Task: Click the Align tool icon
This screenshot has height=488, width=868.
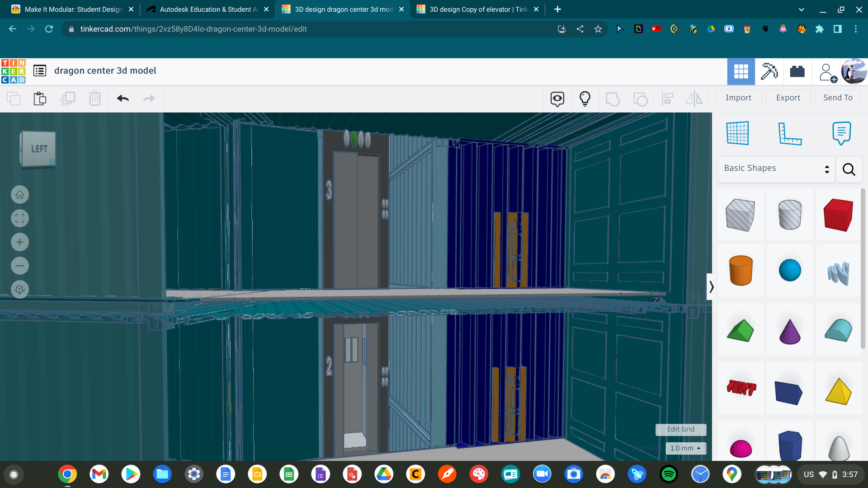Action: click(x=667, y=99)
